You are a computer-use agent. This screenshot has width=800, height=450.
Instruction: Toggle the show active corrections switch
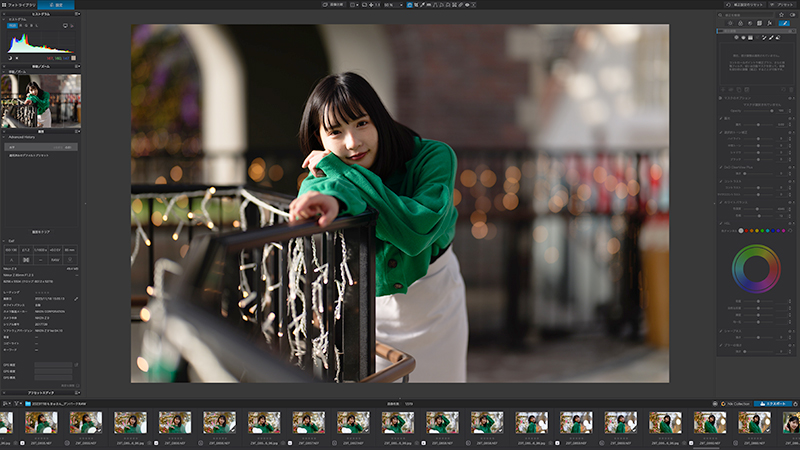(792, 15)
